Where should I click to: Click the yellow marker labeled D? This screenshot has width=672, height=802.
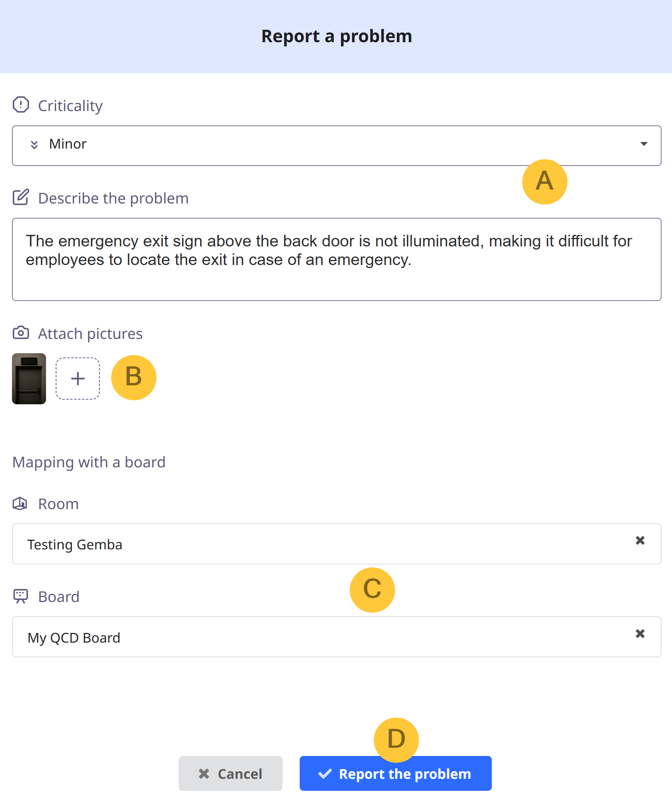coord(396,740)
